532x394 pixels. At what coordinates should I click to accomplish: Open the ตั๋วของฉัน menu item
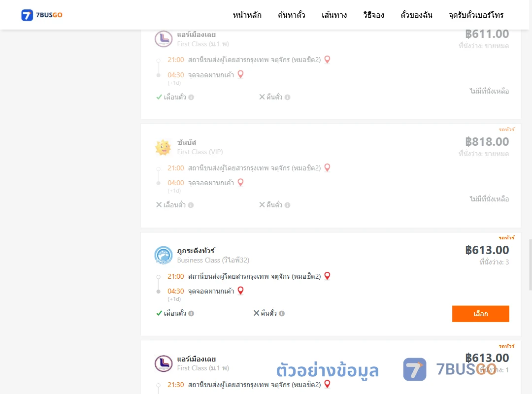click(416, 15)
